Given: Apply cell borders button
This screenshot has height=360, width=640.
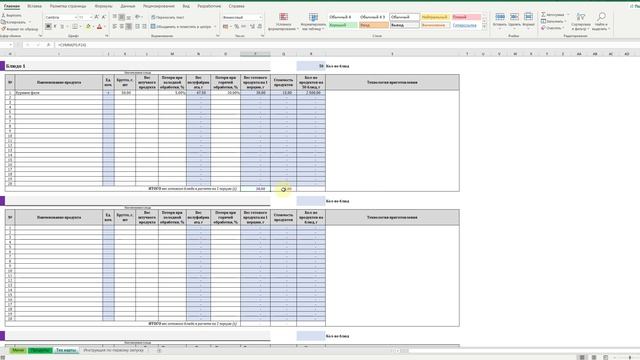Looking at the screenshot, I should pyautogui.click(x=74, y=27).
